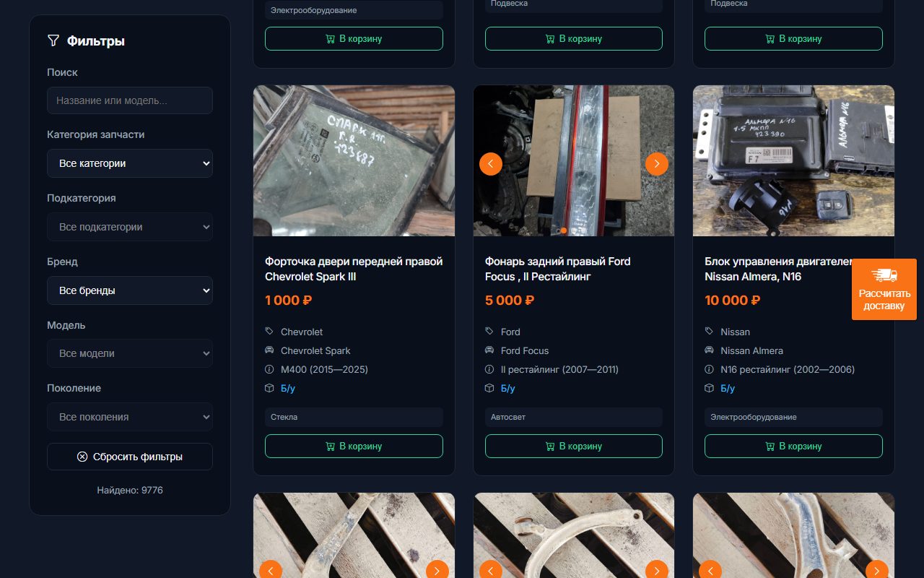Click the box icon in the Chevrolet Spark card
Viewport: 924px width, 578px height.
click(269, 388)
